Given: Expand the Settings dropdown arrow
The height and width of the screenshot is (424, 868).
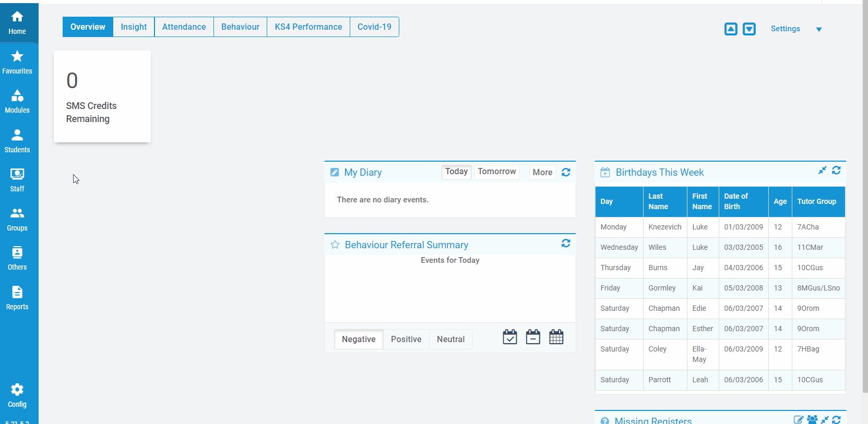Looking at the screenshot, I should [819, 29].
